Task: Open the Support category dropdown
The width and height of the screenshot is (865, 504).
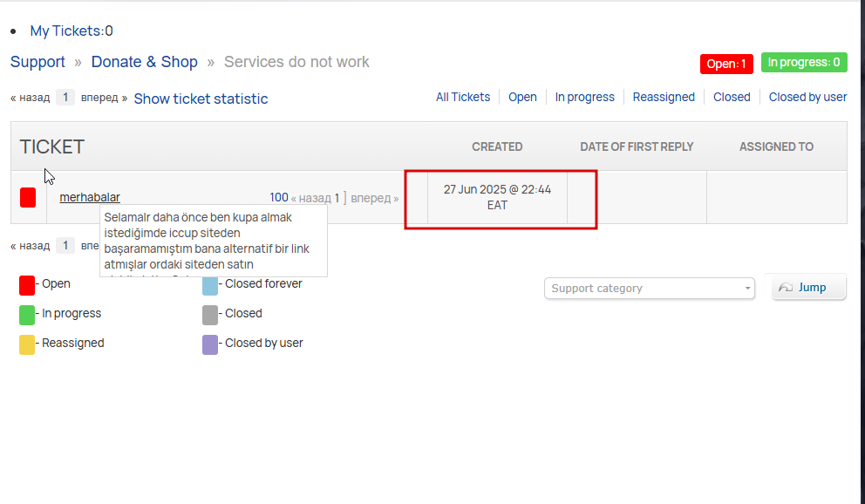Action: (650, 289)
